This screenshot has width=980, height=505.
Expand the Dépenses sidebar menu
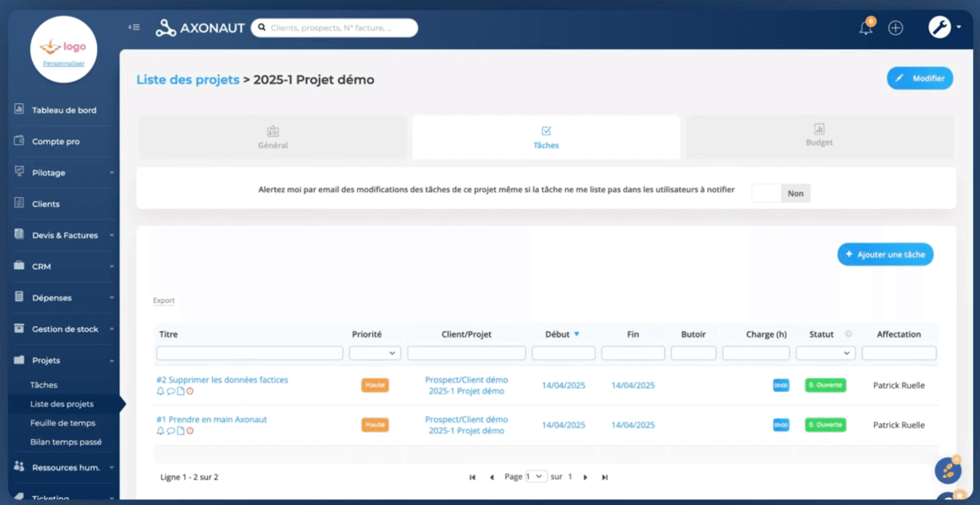point(63,298)
